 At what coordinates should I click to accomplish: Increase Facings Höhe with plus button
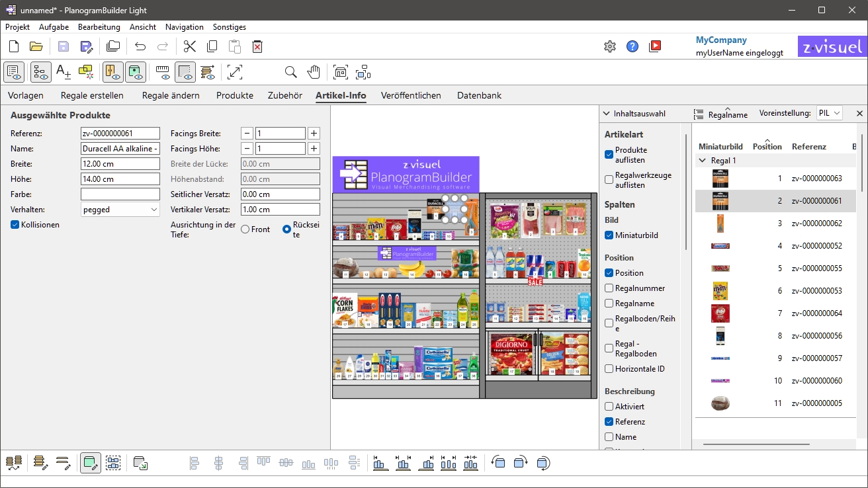314,149
